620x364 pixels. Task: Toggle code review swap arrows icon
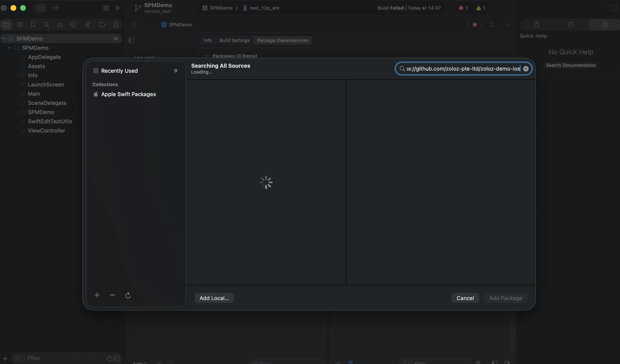click(x=492, y=25)
